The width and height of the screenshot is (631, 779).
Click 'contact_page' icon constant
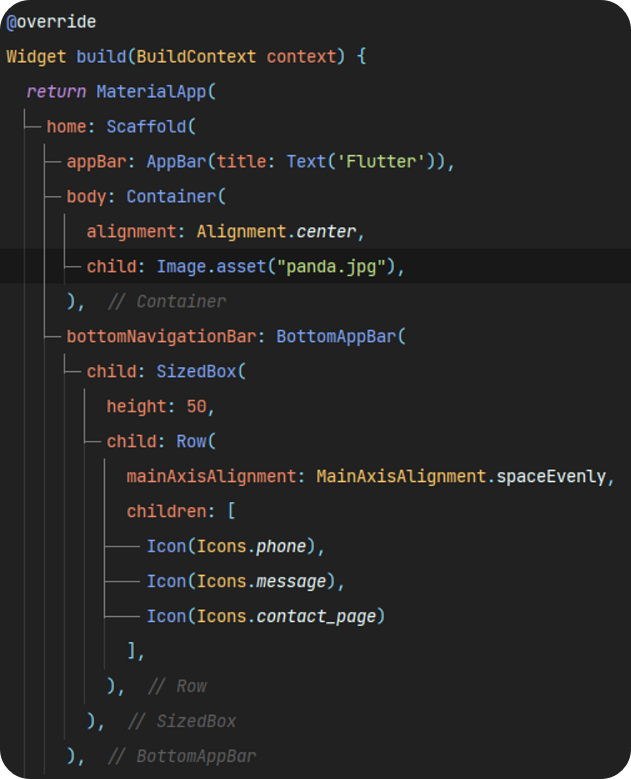click(316, 617)
